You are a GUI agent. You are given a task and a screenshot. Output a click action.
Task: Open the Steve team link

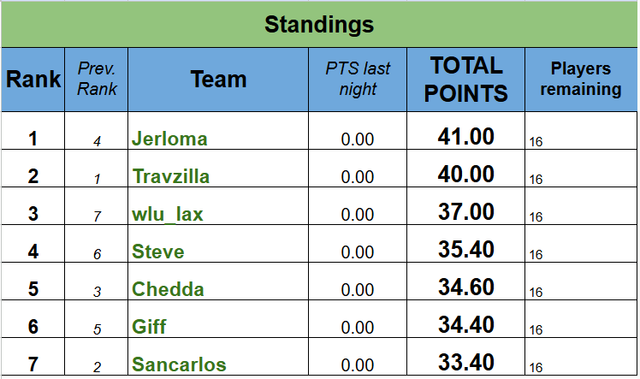pos(158,251)
